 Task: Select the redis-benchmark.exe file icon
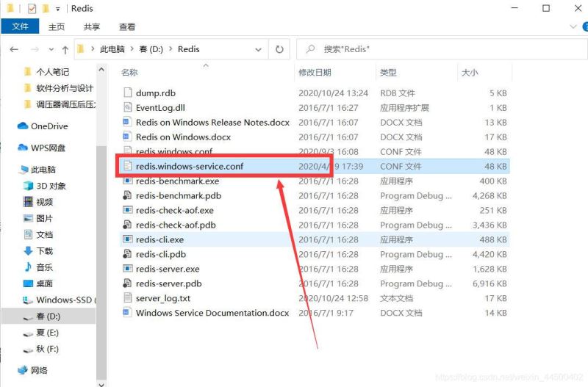[x=128, y=181]
